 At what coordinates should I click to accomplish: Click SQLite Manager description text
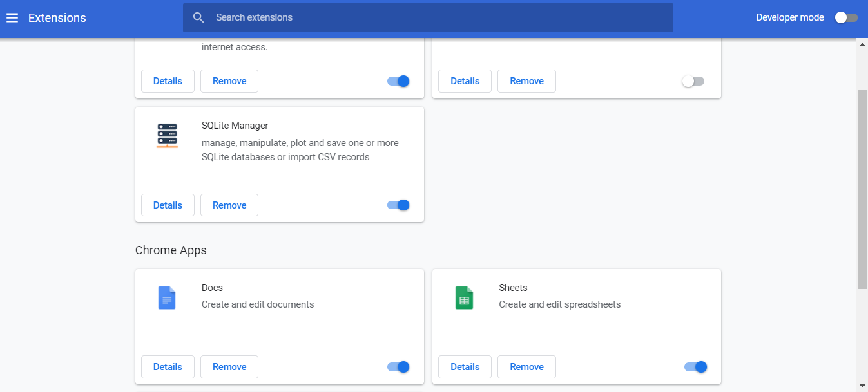(x=300, y=150)
